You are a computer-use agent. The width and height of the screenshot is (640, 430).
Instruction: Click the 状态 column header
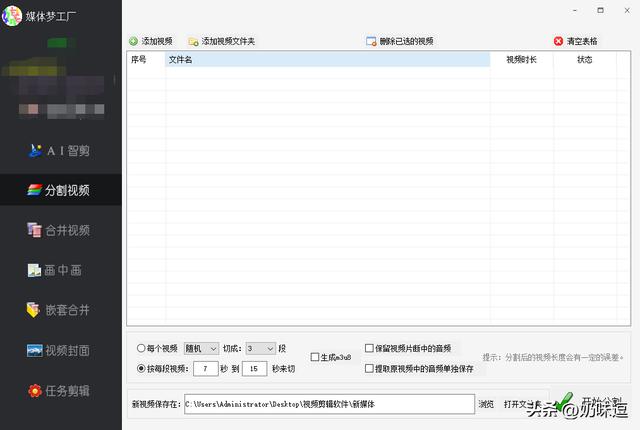point(584,60)
